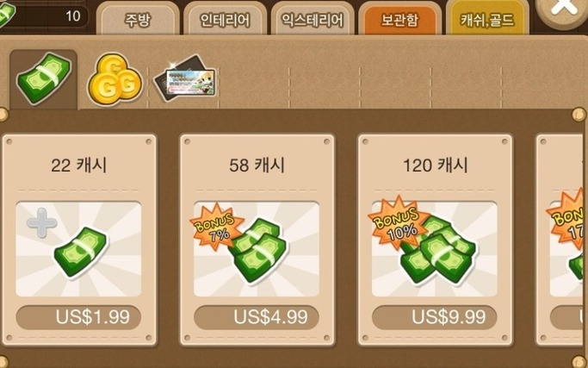This screenshot has height=368, width=588.
Task: Tap the green cash icon beside balance 10
Action: click(6, 15)
